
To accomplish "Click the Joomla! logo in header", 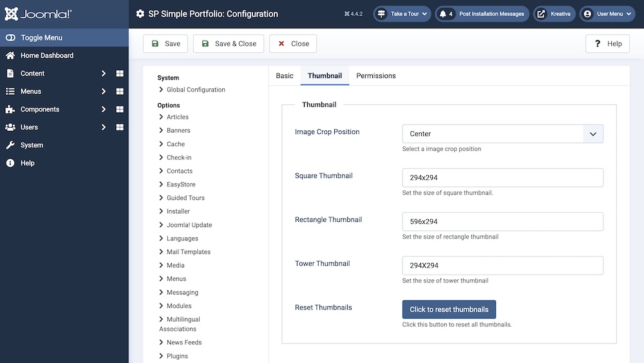I will pos(37,14).
